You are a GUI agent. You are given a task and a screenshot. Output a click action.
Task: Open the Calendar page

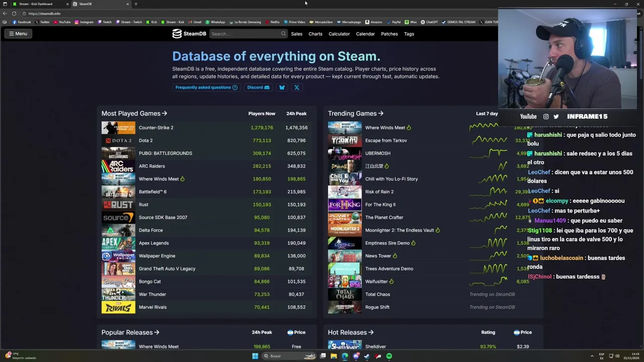click(365, 34)
